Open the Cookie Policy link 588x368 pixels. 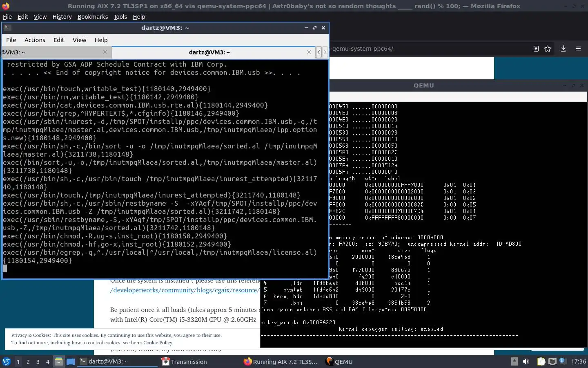pyautogui.click(x=158, y=343)
